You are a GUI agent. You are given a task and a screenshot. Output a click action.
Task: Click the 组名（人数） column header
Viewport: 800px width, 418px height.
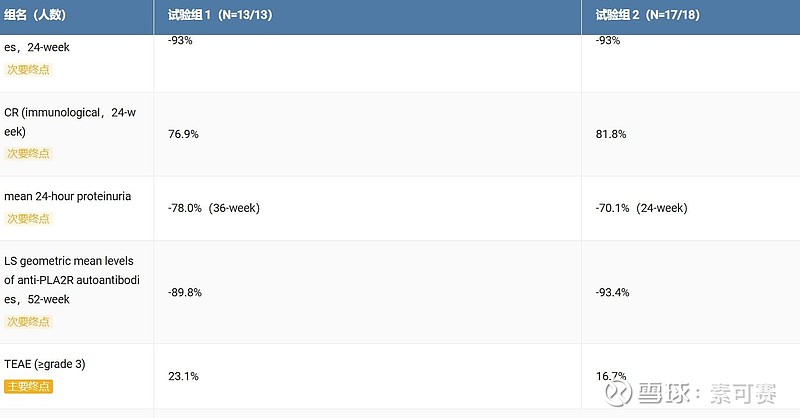coord(42,15)
